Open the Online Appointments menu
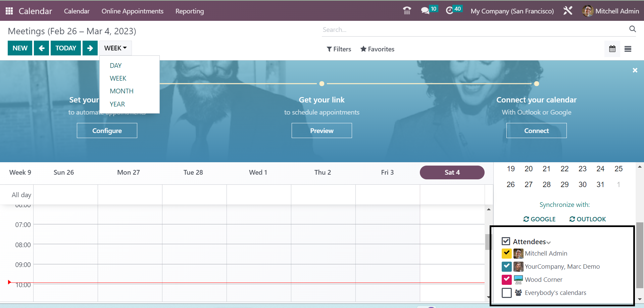This screenshot has height=308, width=644. [132, 11]
